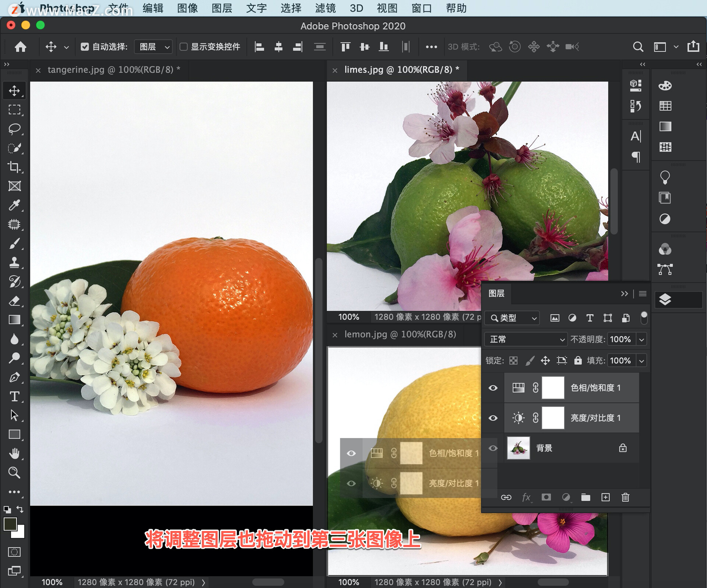Create a new layer with plus icon
Image resolution: width=707 pixels, height=588 pixels.
coord(605,497)
